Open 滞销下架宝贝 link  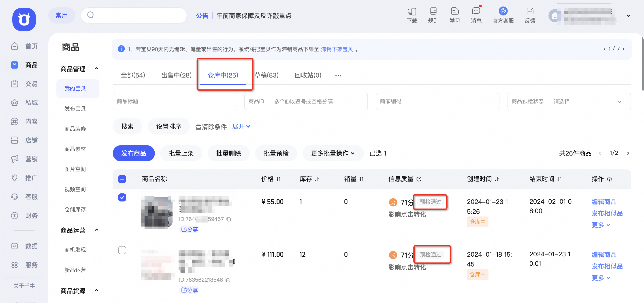pyautogui.click(x=337, y=49)
